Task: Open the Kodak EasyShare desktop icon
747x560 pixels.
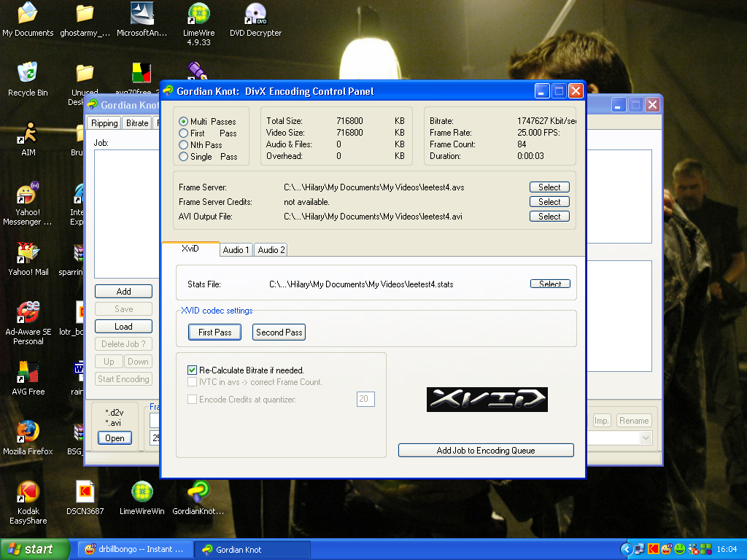Action: coord(28,492)
